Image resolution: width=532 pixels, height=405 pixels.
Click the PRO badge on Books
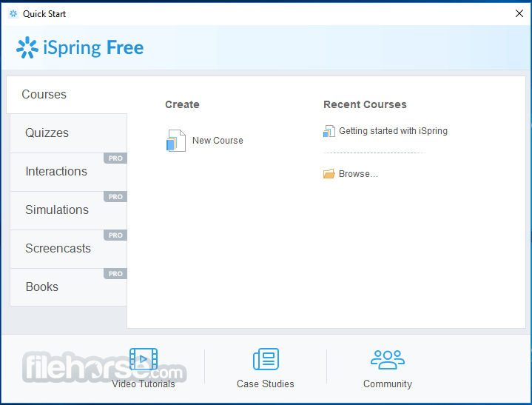(x=115, y=274)
